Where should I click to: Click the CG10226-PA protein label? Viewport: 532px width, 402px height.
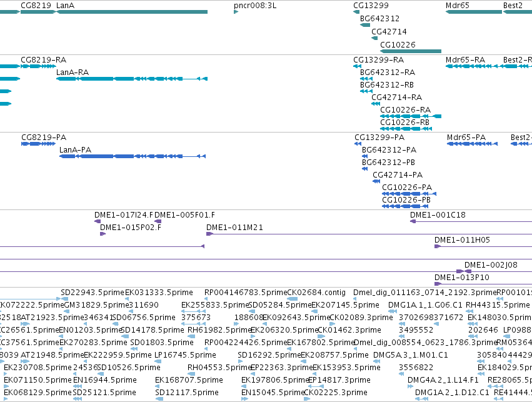tap(407, 188)
